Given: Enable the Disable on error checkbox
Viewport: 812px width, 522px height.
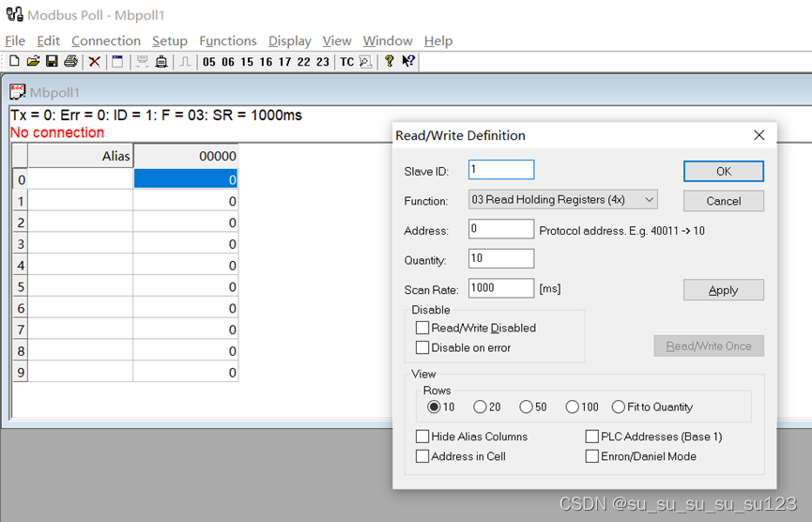Looking at the screenshot, I should (x=422, y=347).
